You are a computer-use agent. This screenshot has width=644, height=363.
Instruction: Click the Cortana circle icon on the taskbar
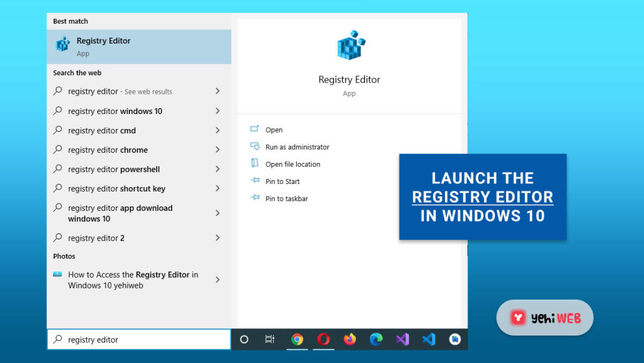244,339
